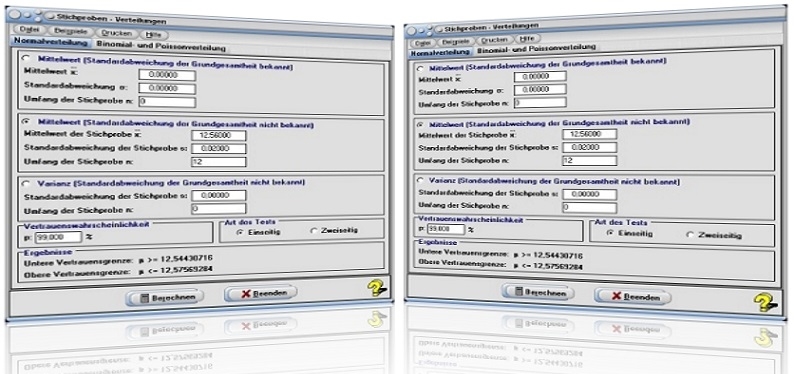The height and width of the screenshot is (374, 794).
Task: Click Varianz section Umfang n field, left window
Action: click(x=219, y=209)
